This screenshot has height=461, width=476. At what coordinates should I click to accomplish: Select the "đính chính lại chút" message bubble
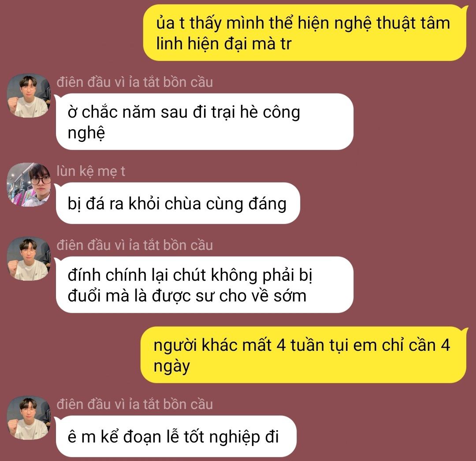(x=205, y=285)
